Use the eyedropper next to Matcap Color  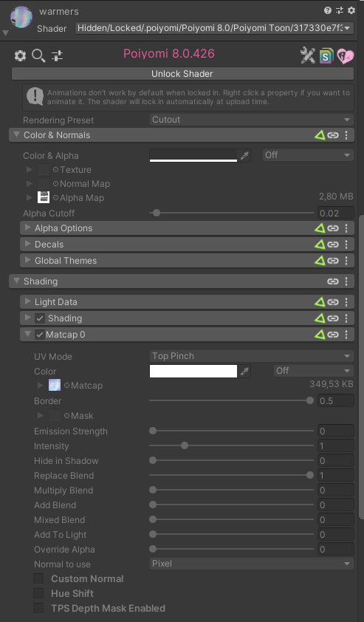click(244, 372)
